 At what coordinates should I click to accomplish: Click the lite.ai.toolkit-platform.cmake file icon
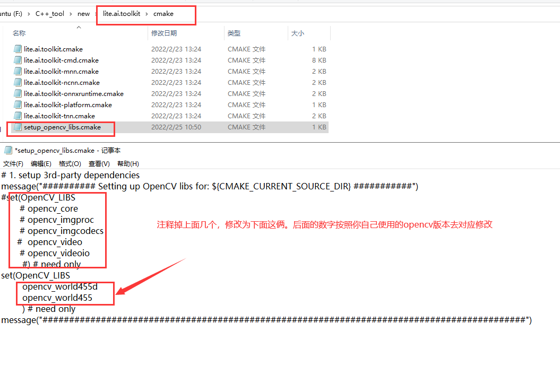pos(18,104)
